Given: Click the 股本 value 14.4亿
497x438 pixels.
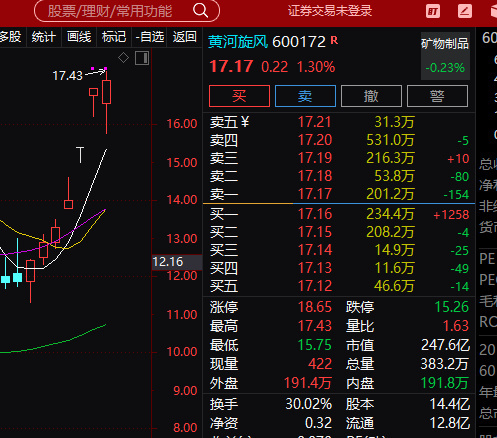Looking at the screenshot, I should tap(450, 404).
